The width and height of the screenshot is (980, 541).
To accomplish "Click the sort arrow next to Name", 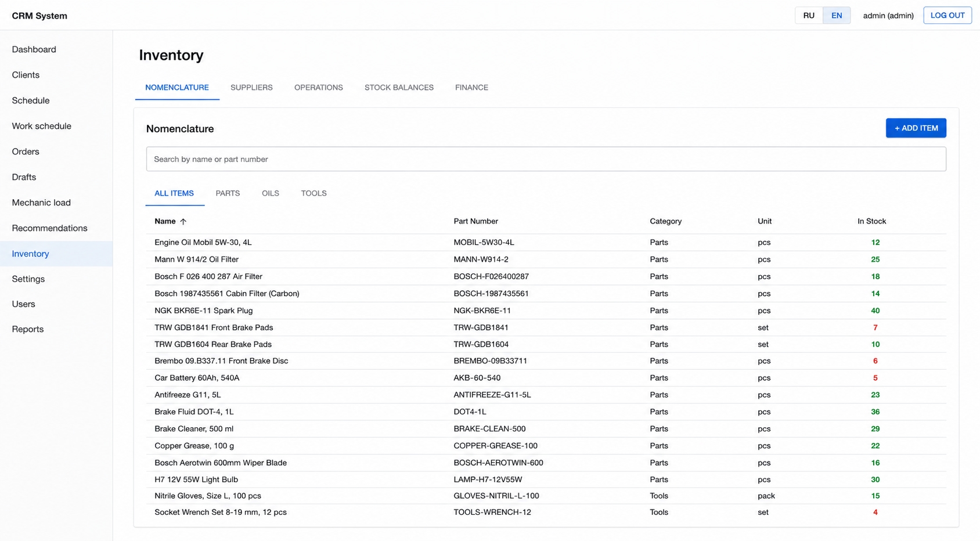I will pos(183,222).
